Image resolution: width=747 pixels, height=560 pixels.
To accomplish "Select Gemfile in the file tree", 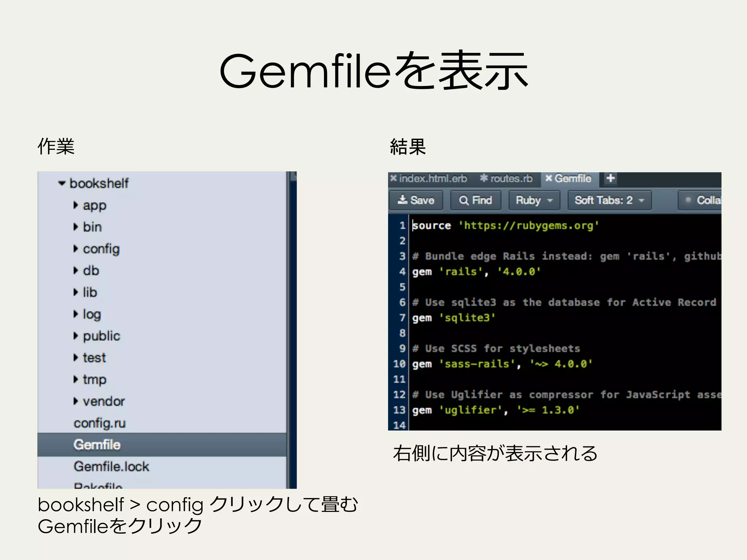I will (162, 445).
